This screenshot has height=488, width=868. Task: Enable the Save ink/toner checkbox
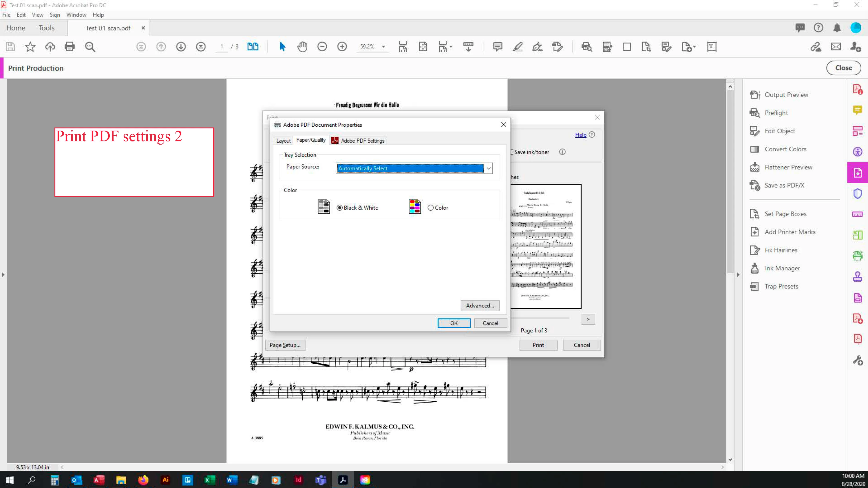[512, 152]
